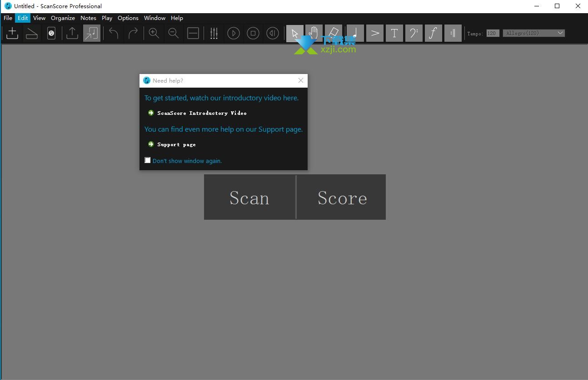Open the File menu
The image size is (588, 380).
(x=8, y=18)
